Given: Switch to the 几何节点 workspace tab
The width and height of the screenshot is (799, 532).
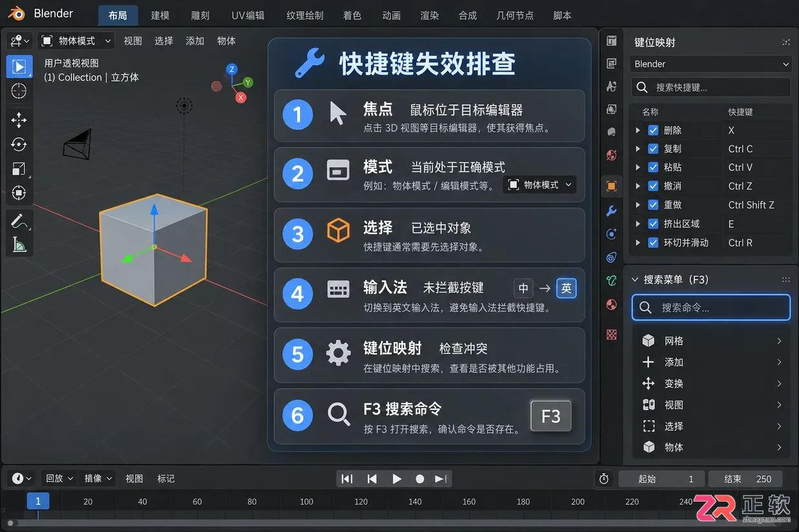Looking at the screenshot, I should [x=515, y=15].
